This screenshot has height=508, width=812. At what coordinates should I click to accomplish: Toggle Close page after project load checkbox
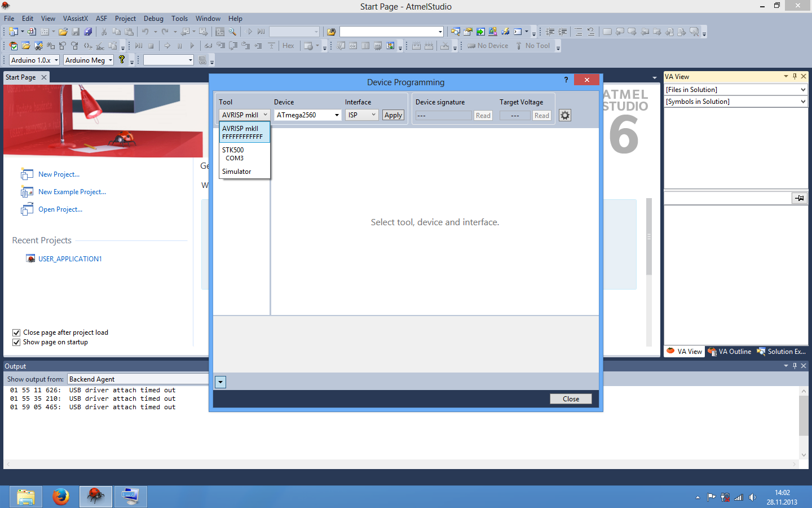point(16,332)
